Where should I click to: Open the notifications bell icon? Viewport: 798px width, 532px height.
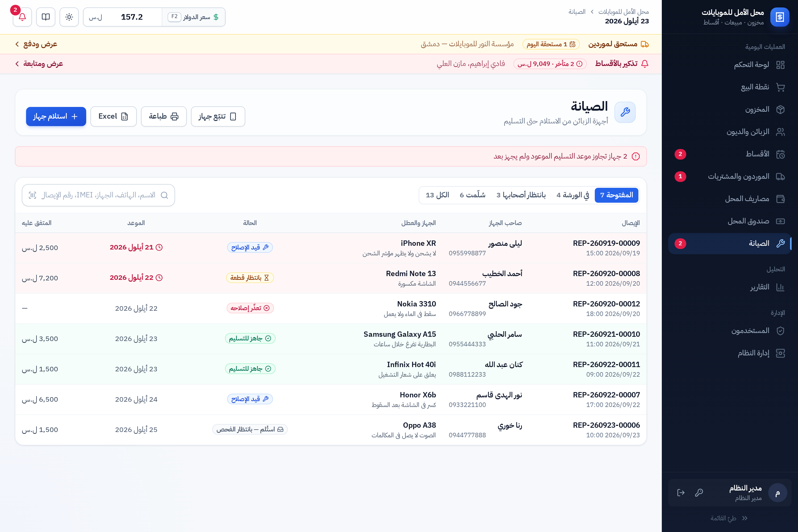click(x=22, y=17)
